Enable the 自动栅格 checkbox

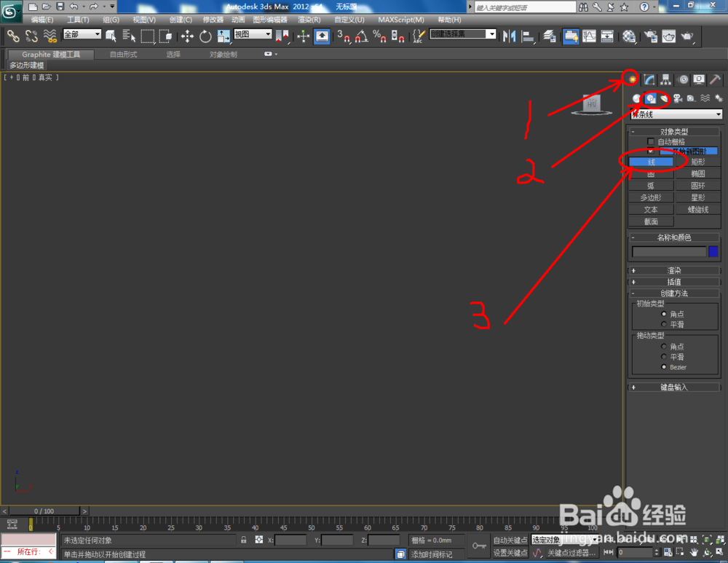pyautogui.click(x=650, y=141)
